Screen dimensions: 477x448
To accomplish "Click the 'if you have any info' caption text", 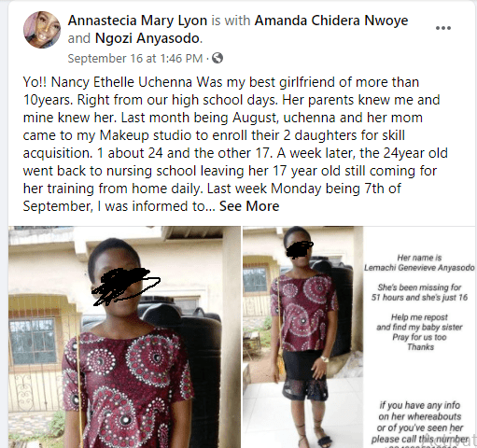I will point(419,405).
